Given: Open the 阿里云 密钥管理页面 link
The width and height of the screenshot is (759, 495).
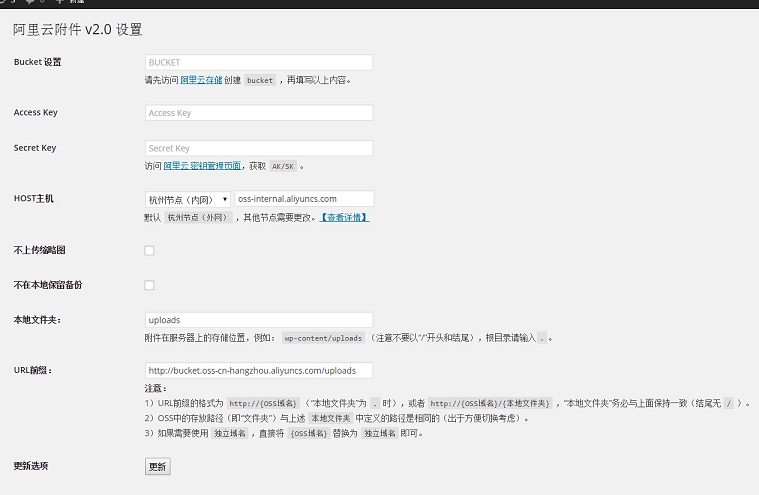Looking at the screenshot, I should (x=202, y=166).
